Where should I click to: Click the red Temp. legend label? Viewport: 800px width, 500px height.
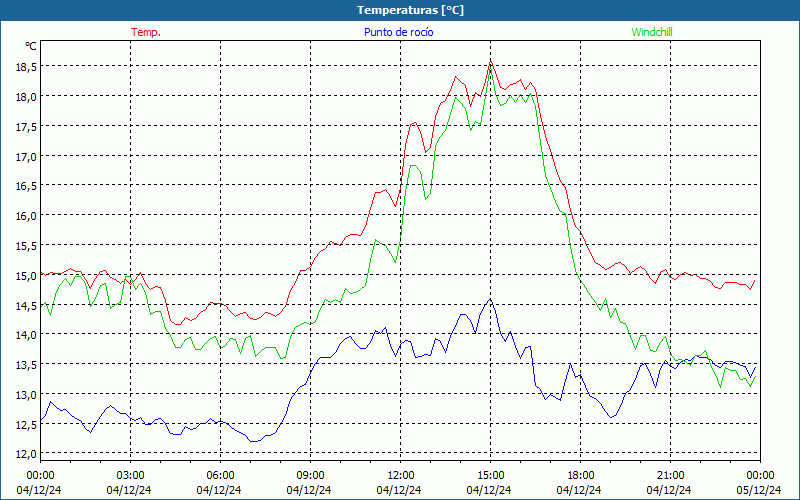click(146, 32)
